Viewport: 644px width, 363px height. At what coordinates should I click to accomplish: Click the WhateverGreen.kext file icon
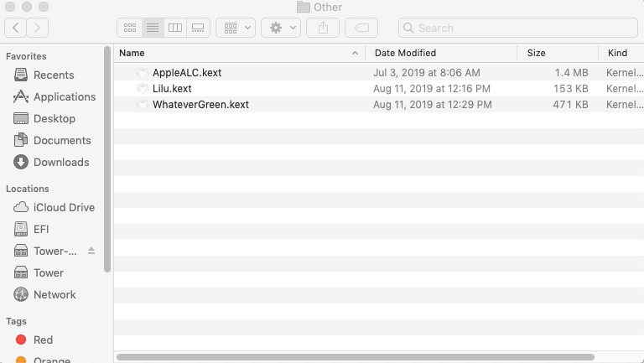tap(142, 105)
